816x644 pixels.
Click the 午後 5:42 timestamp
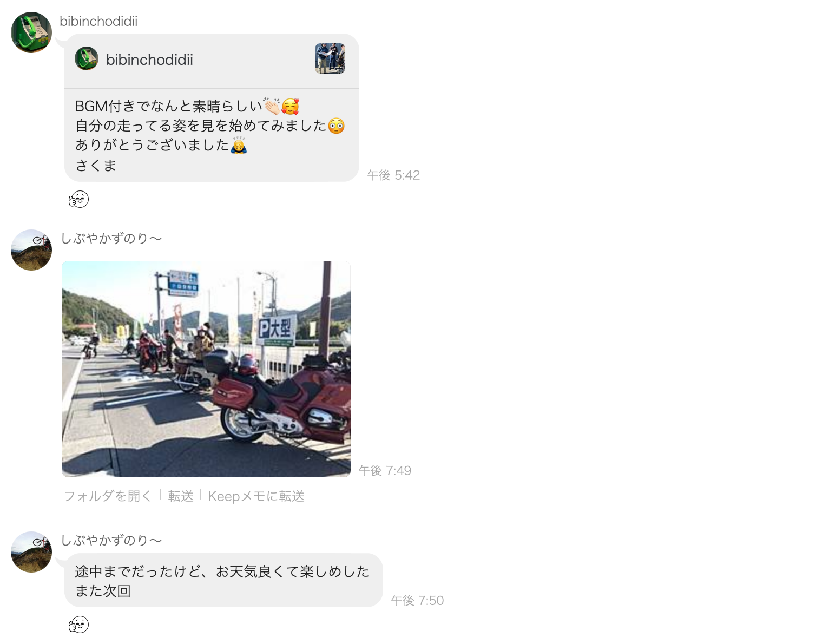coord(393,175)
